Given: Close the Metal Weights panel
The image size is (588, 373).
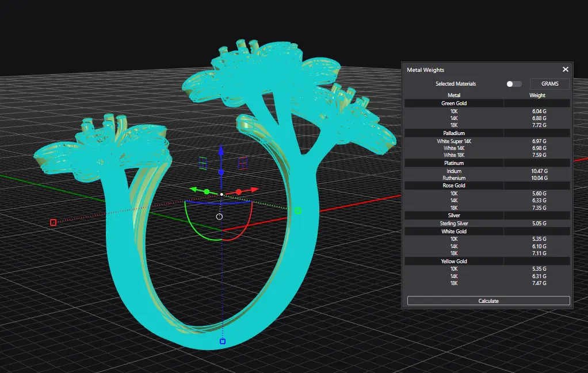Looking at the screenshot, I should click(566, 70).
